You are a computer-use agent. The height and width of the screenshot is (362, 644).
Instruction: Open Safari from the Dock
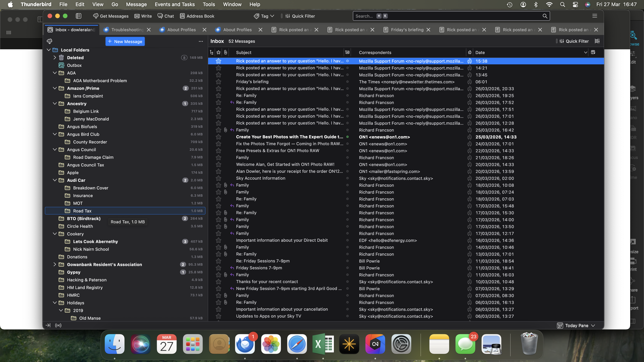point(297,344)
